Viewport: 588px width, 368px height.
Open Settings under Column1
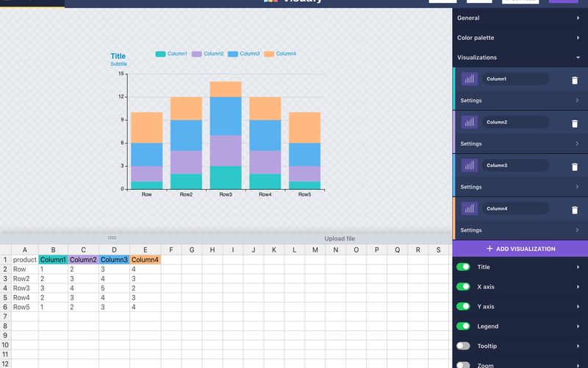520,100
